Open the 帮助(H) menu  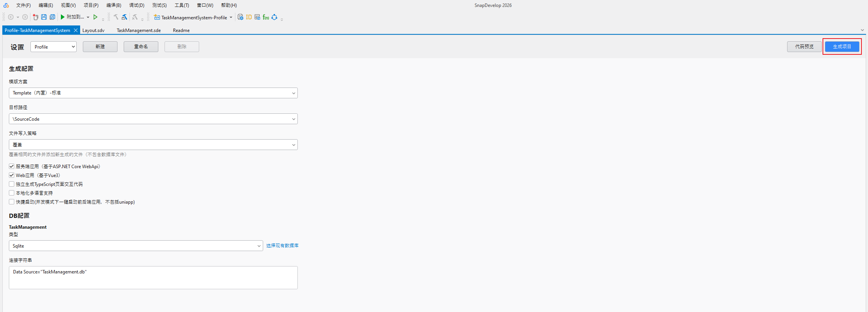(229, 5)
